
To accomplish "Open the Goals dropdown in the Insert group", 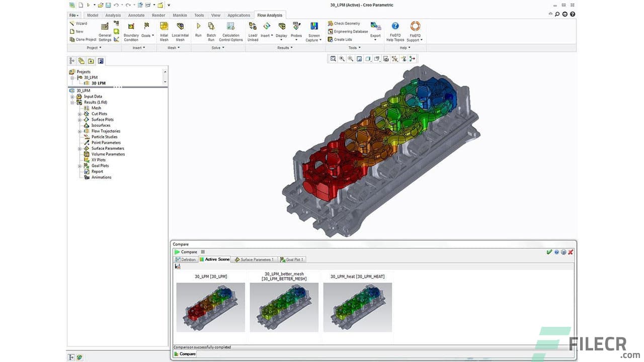I will click(147, 29).
